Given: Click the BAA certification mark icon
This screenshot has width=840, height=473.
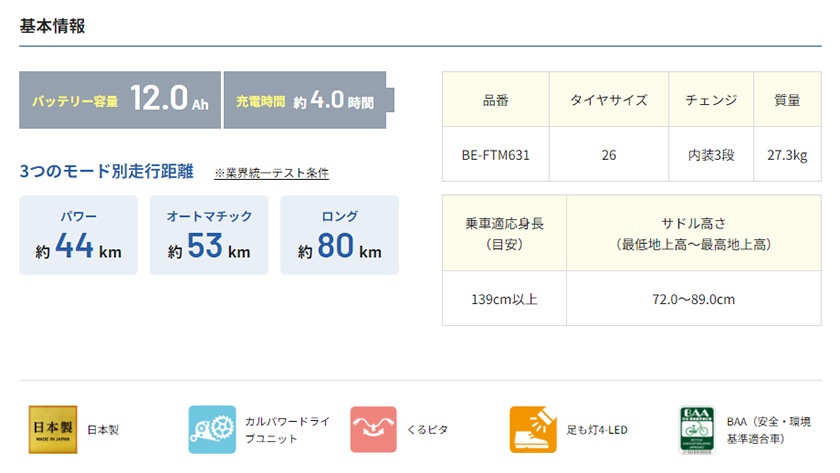Looking at the screenshot, I should 697,430.
